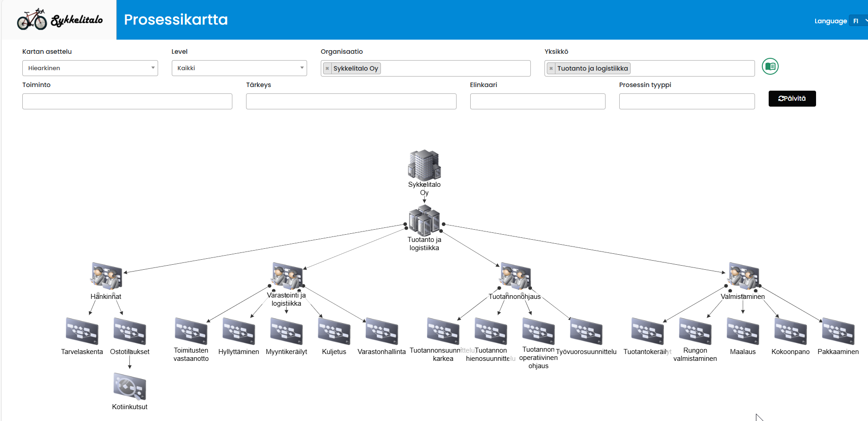Viewport: 868px width, 421px height.
Task: Click the Tuotannon hienosuunnittelu process icon
Action: tap(491, 331)
